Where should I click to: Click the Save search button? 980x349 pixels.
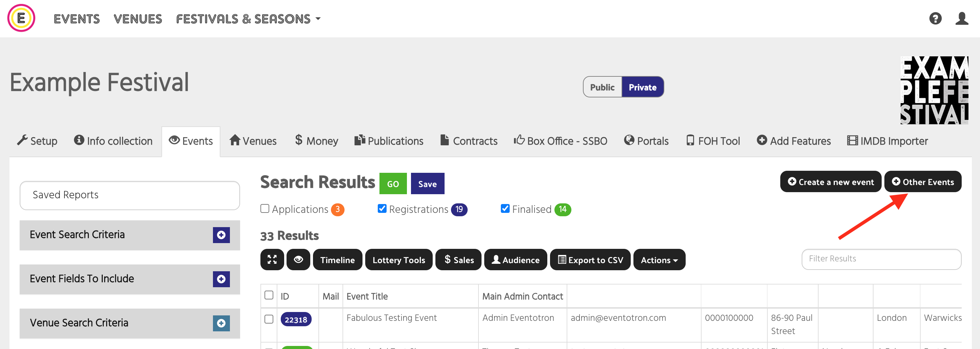428,184
